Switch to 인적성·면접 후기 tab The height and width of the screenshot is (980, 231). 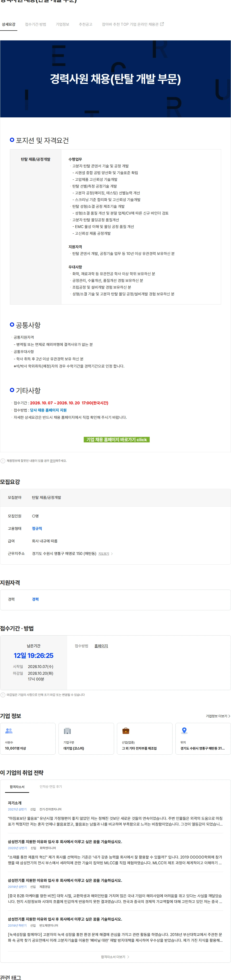51,786
